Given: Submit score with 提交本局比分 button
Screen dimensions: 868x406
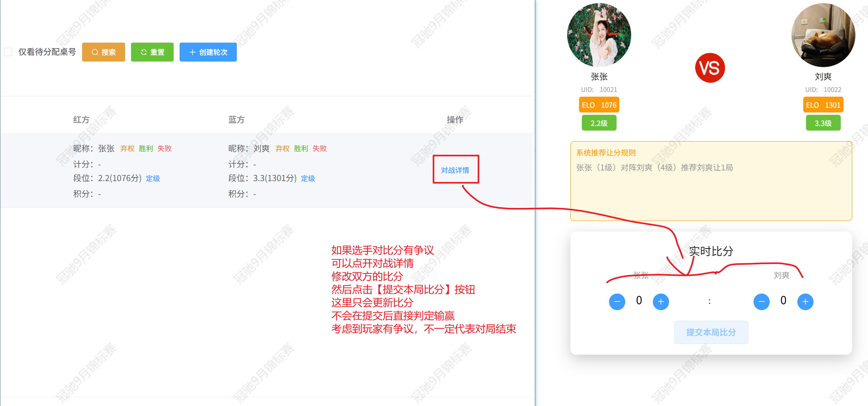Looking at the screenshot, I should (x=711, y=332).
